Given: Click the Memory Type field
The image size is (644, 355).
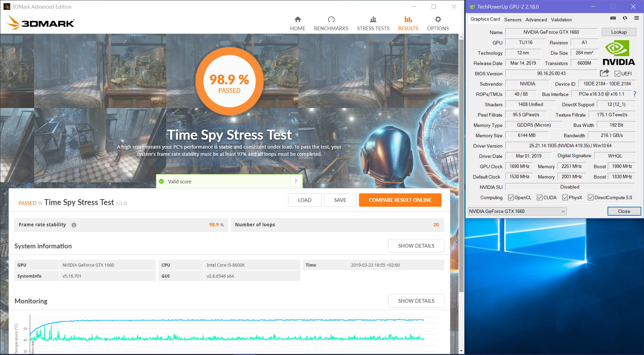Looking at the screenshot, I should (534, 125).
